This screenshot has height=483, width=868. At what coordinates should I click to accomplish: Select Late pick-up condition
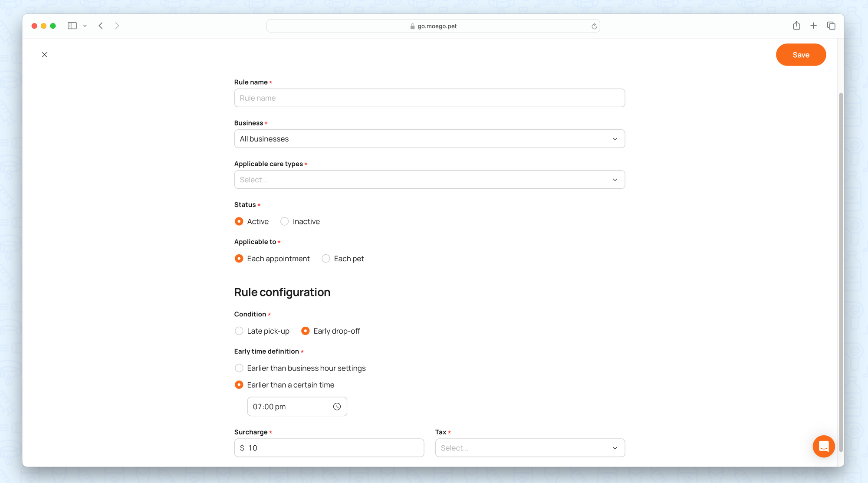(239, 331)
